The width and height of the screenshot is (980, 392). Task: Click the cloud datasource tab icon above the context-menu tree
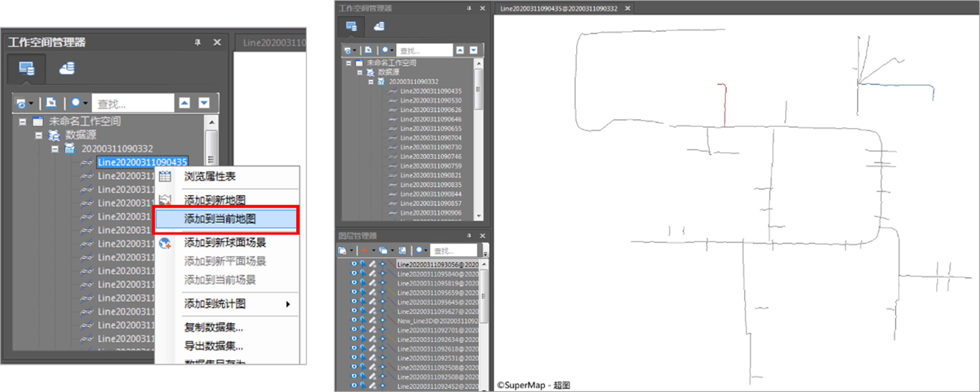coord(67,69)
